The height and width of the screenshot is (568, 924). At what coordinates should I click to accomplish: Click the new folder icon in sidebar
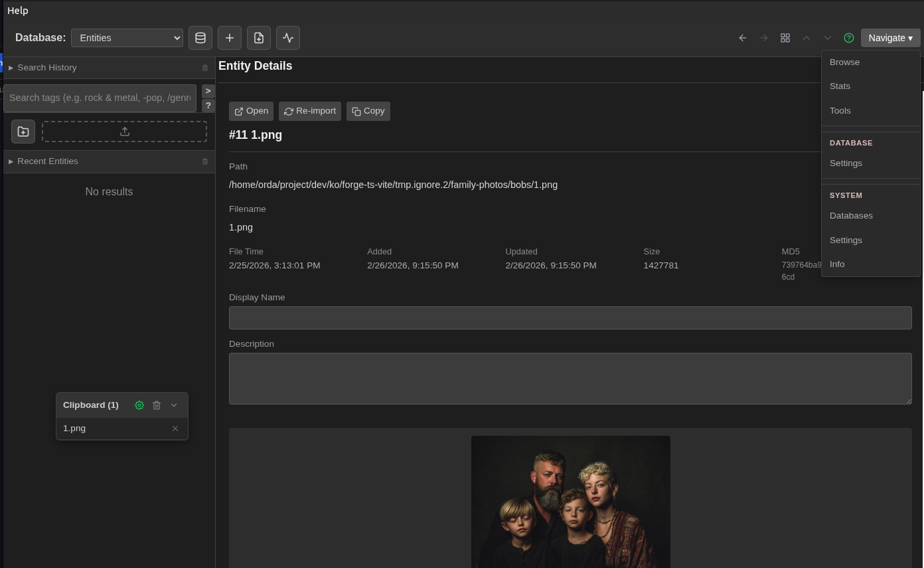tap(23, 132)
